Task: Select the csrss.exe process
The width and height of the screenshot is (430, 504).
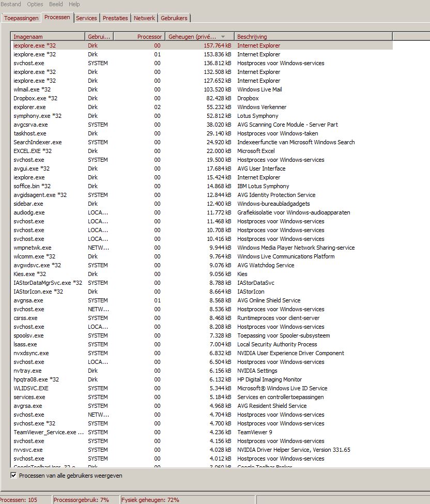Action: (202, 318)
